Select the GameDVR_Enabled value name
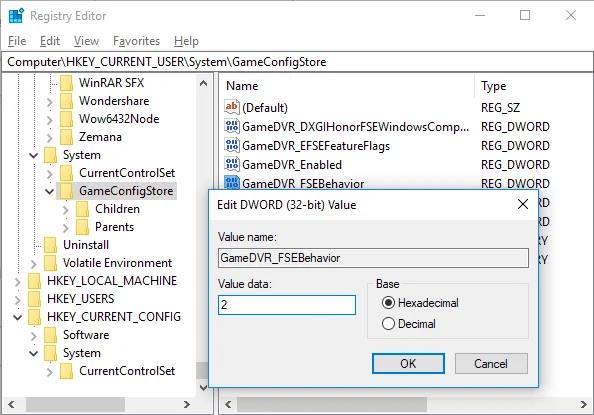This screenshot has width=594, height=415. pyautogui.click(x=292, y=164)
